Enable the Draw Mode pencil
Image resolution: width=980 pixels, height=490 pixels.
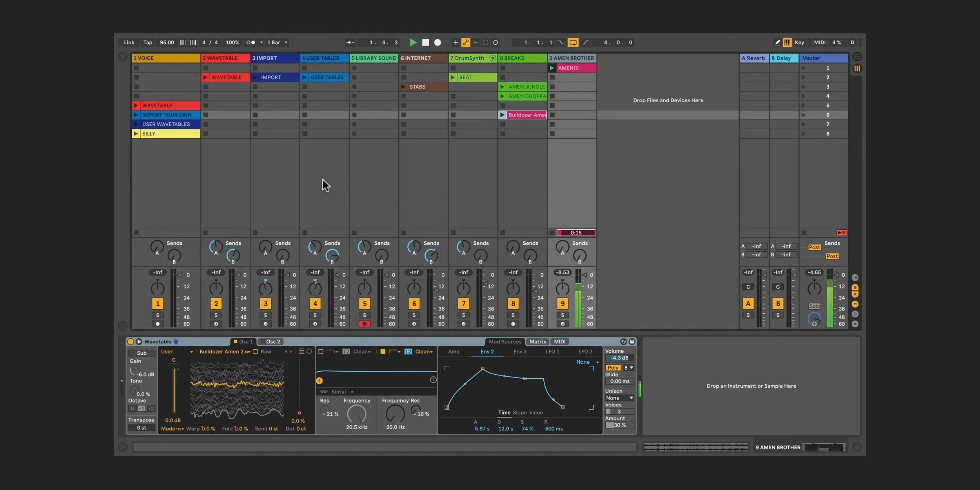point(777,42)
